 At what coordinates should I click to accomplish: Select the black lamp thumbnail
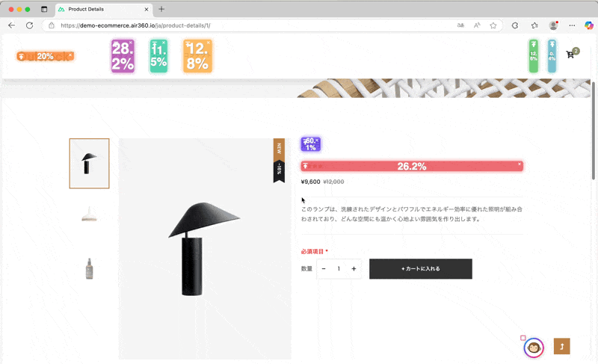89,163
